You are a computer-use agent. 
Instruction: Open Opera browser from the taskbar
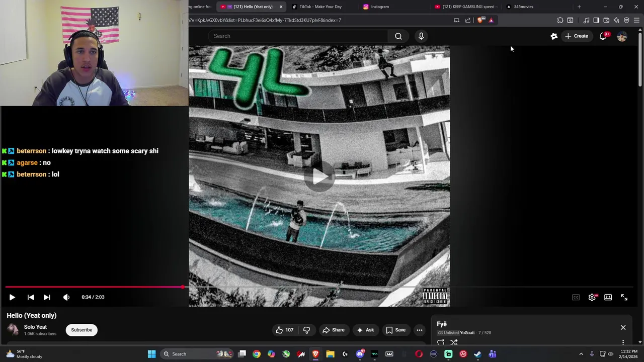(x=419, y=354)
